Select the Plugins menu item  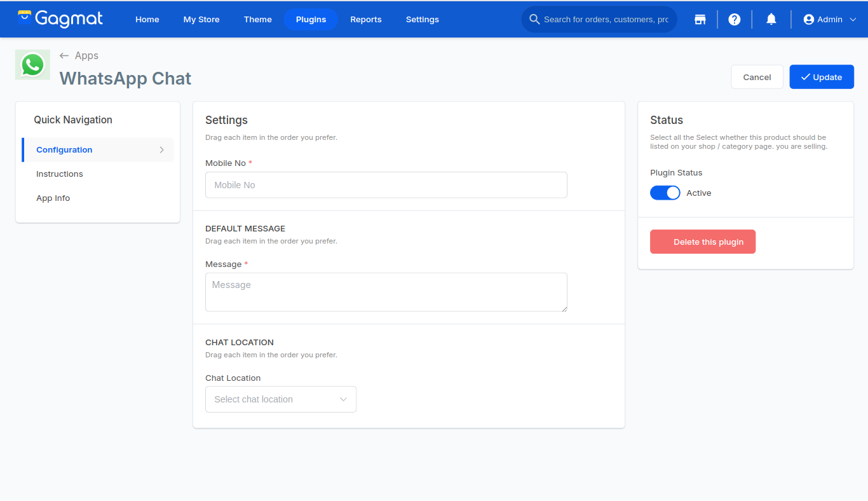311,20
